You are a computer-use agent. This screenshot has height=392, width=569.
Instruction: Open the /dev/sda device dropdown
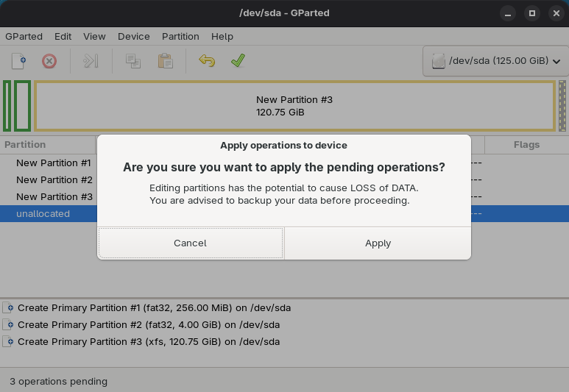[494, 61]
